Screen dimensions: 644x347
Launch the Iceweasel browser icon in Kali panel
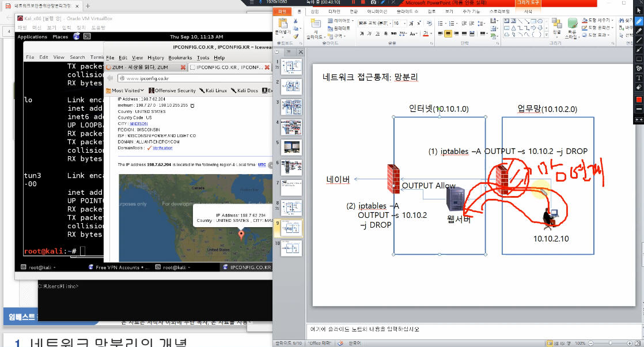pos(77,36)
